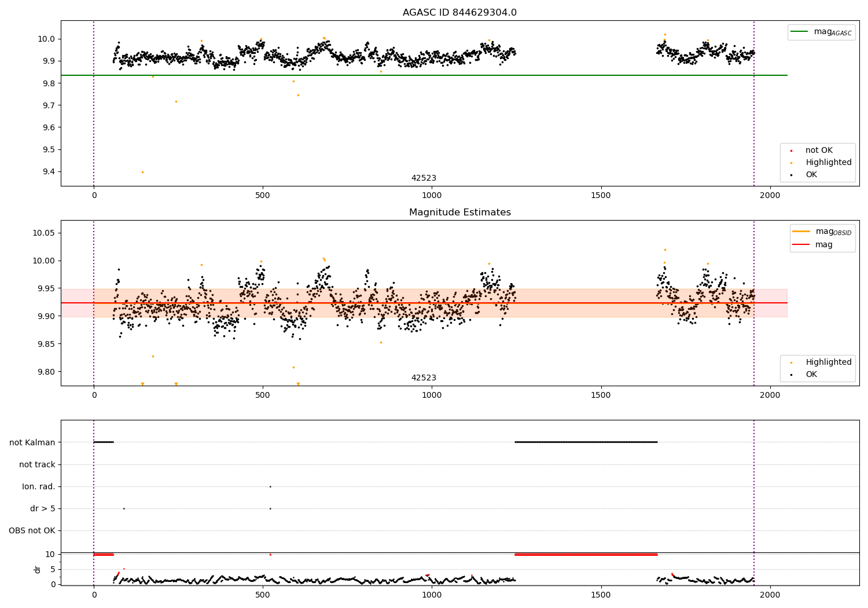The width and height of the screenshot is (868, 608).
Task: Click the '1000' x-tick under Magnitude Estimates plot
Action: (432, 395)
